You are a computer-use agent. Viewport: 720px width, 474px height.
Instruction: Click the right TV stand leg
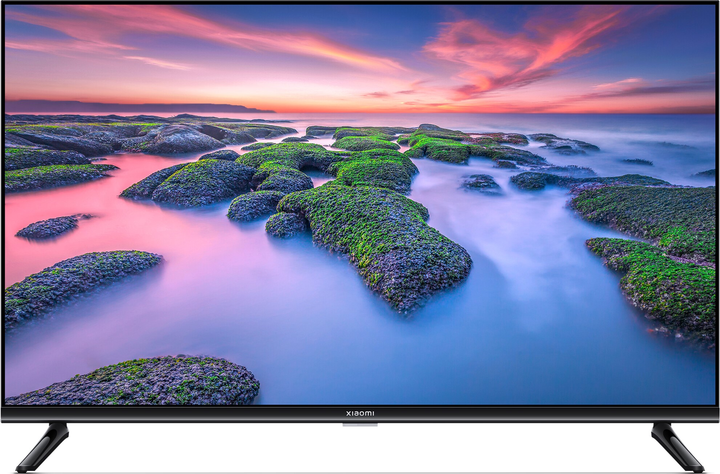676,445
